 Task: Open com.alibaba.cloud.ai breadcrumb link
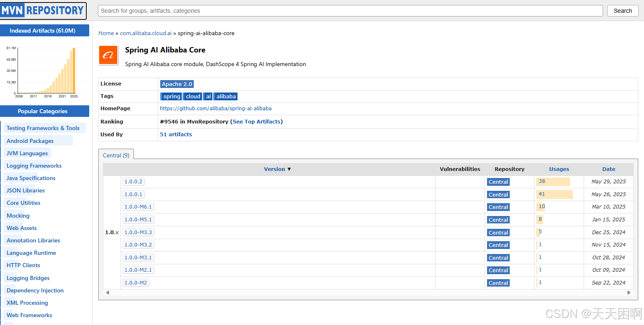146,33
